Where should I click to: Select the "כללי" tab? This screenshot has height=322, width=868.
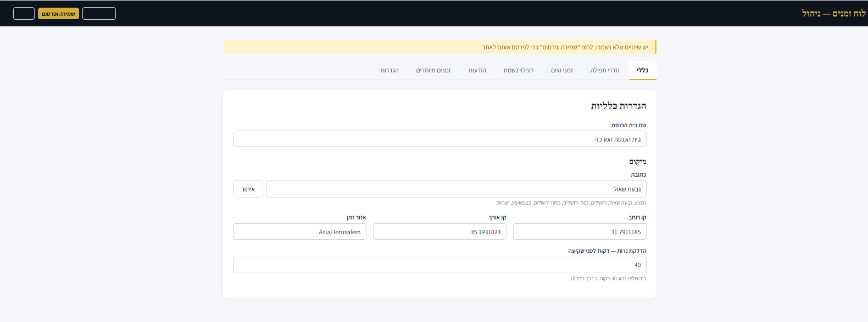coord(642,70)
